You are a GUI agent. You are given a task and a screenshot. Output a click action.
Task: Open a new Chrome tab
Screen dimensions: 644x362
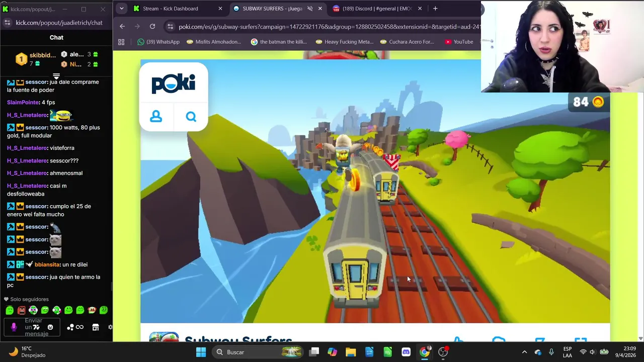435,9
